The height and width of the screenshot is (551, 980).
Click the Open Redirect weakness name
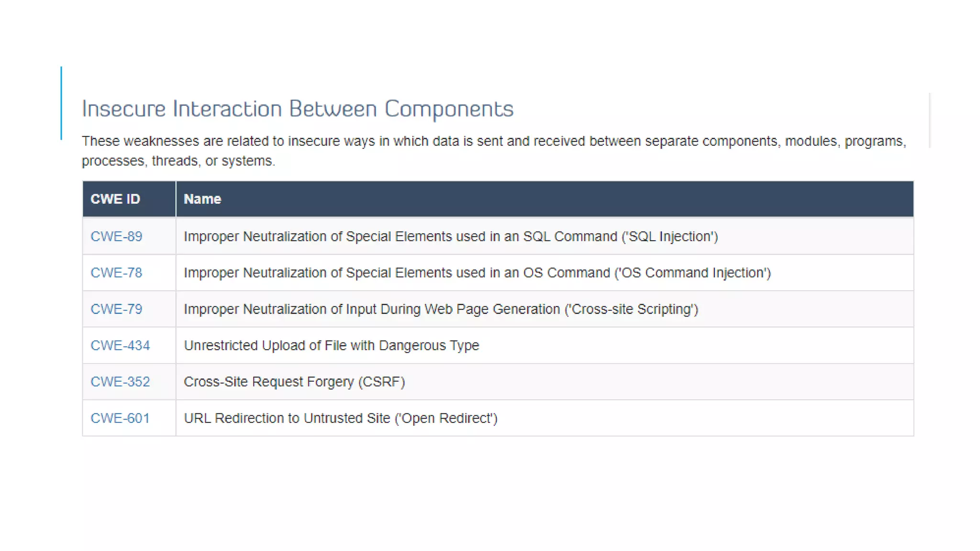(341, 418)
